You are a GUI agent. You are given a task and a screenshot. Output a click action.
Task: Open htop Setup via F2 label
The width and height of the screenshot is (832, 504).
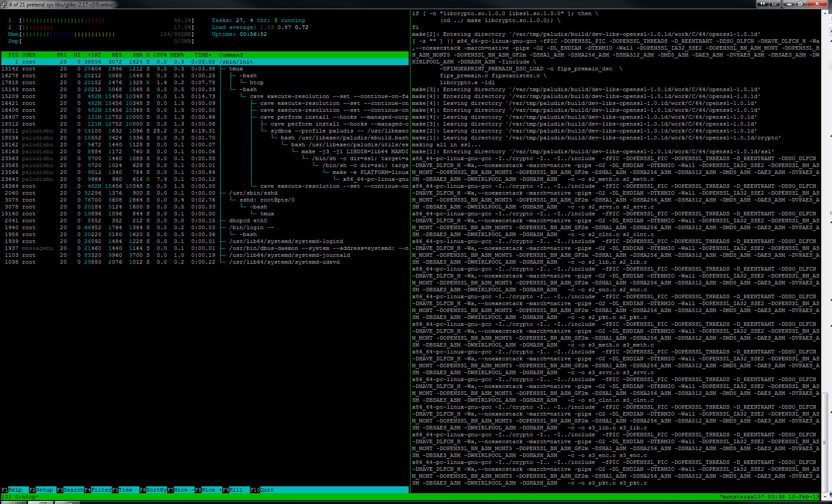pyautogui.click(x=44, y=490)
